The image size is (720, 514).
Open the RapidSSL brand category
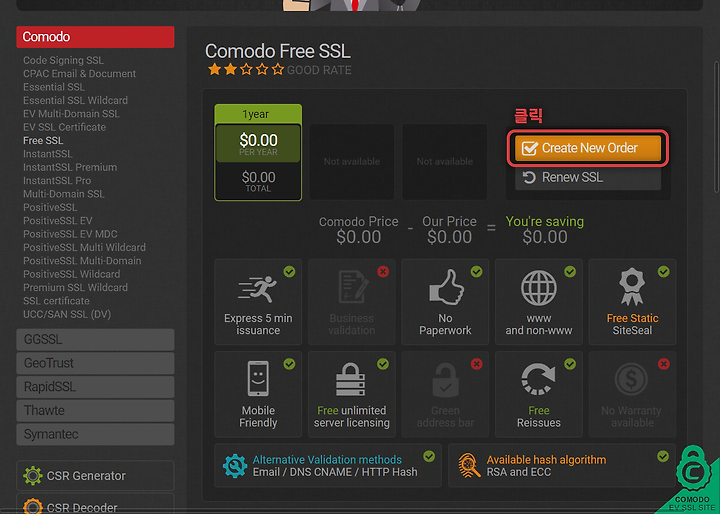click(95, 387)
